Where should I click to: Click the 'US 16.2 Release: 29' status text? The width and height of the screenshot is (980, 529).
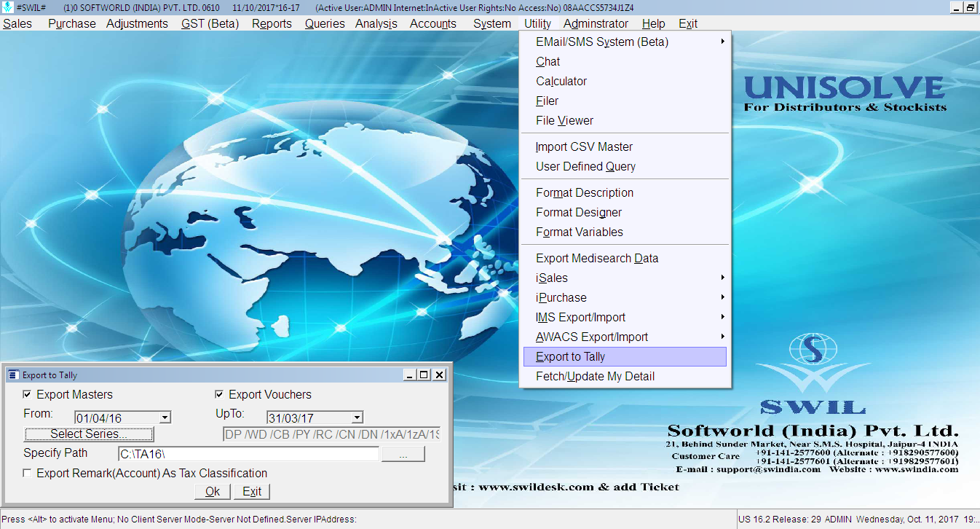779,520
